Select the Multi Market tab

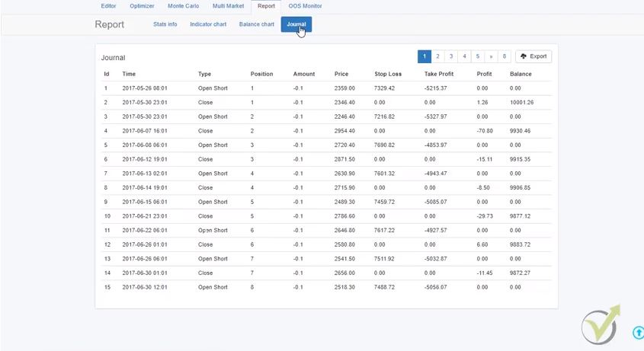[x=228, y=6]
